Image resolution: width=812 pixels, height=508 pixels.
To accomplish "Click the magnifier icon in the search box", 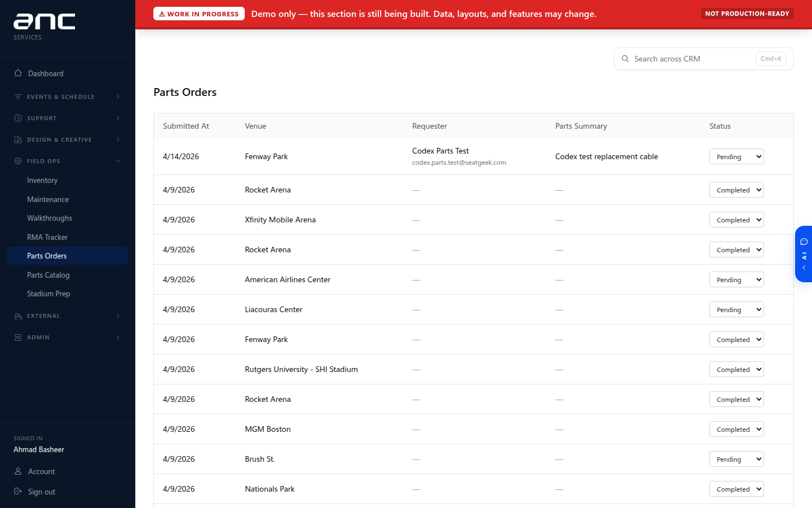I will tap(625, 59).
